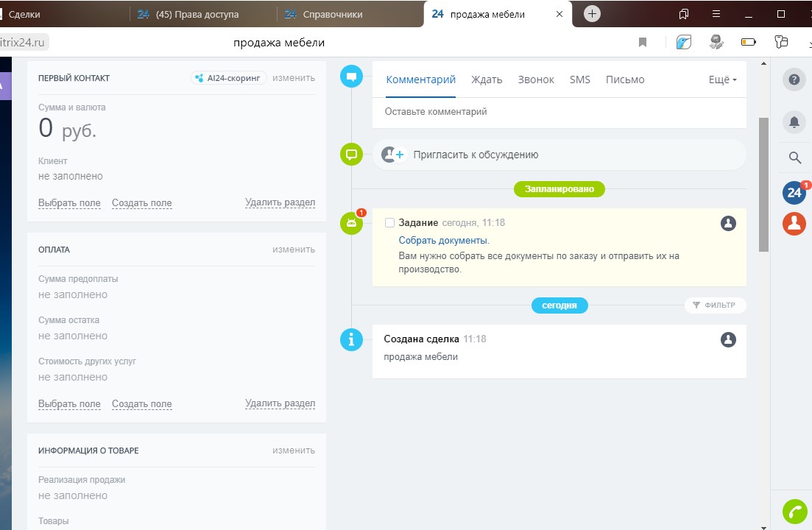Screen dimensions: 812x530
Task: Click не заполнено under Сумма остатка
Action: pos(73,336)
